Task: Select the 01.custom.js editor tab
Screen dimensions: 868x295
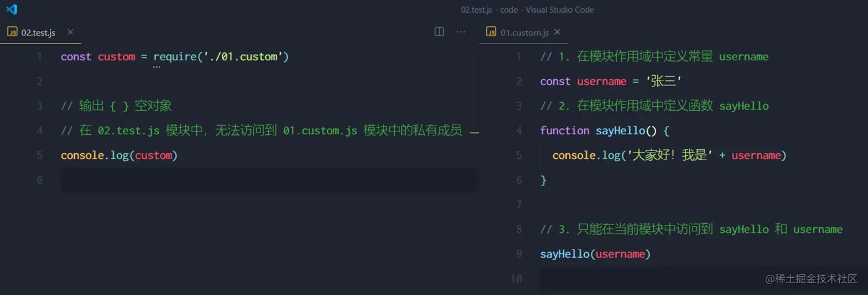Action: (523, 33)
